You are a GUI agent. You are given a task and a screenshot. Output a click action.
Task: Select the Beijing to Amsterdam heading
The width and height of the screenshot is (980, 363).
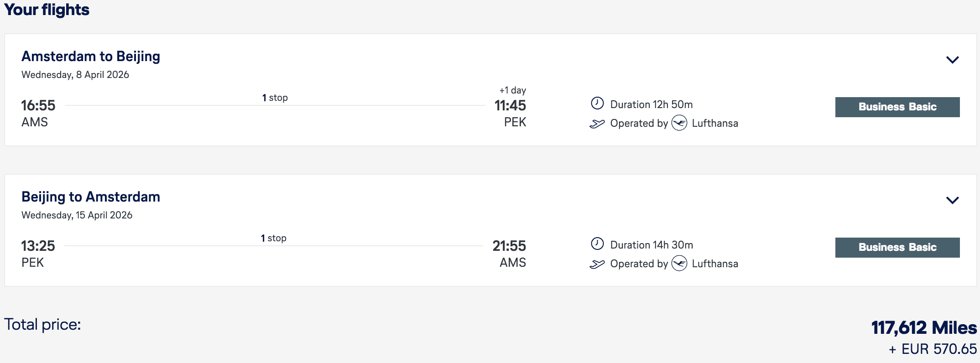91,197
